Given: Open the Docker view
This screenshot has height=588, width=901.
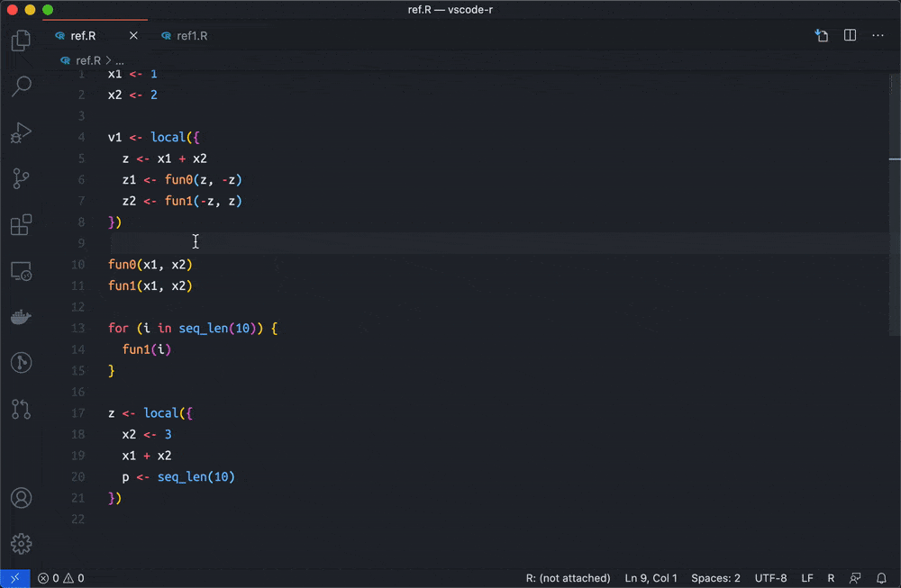Looking at the screenshot, I should pos(22,317).
